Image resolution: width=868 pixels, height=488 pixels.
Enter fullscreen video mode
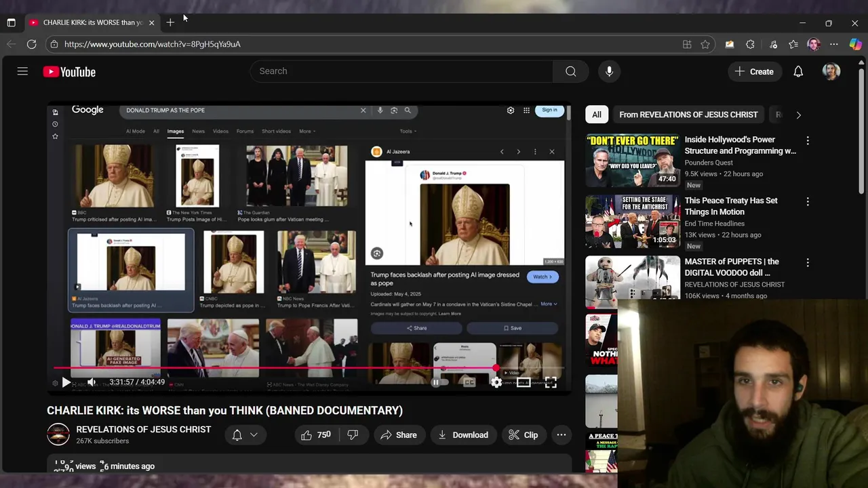tap(551, 382)
